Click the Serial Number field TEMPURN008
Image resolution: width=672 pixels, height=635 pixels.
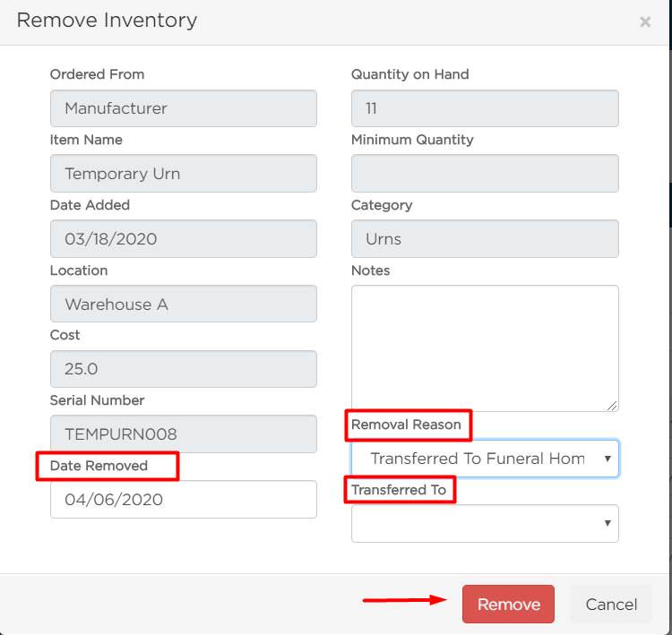[184, 433]
